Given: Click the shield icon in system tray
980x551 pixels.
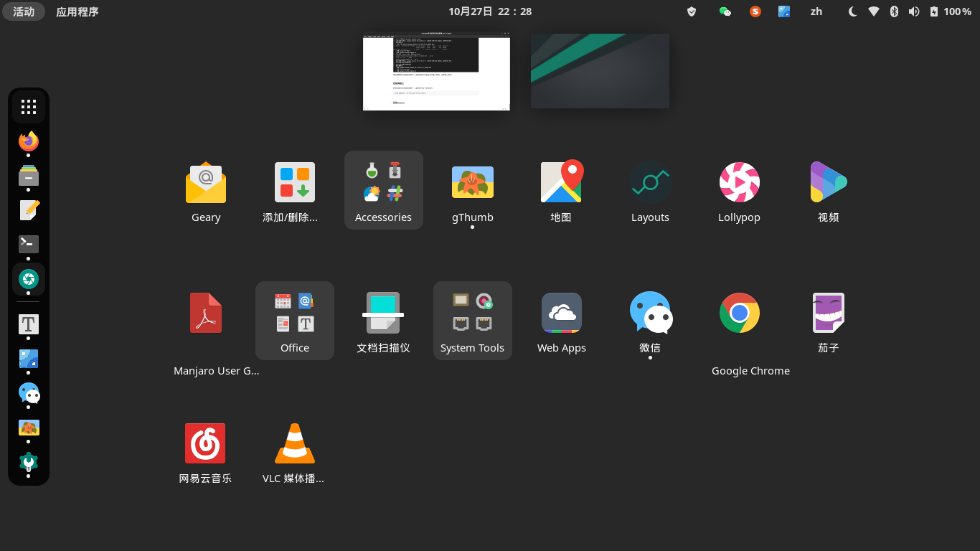Looking at the screenshot, I should (x=692, y=11).
